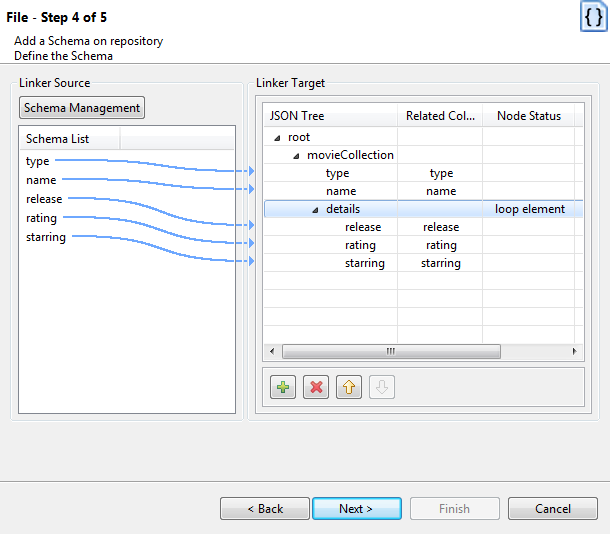610x534 pixels.
Task: Click related column cell 'starring'
Action: coord(441,263)
